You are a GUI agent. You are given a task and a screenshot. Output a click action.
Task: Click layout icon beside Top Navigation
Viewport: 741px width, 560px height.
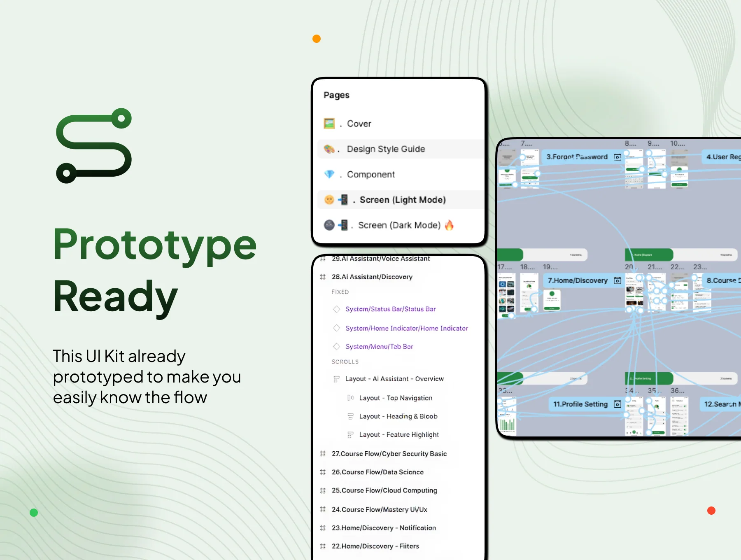click(x=351, y=398)
